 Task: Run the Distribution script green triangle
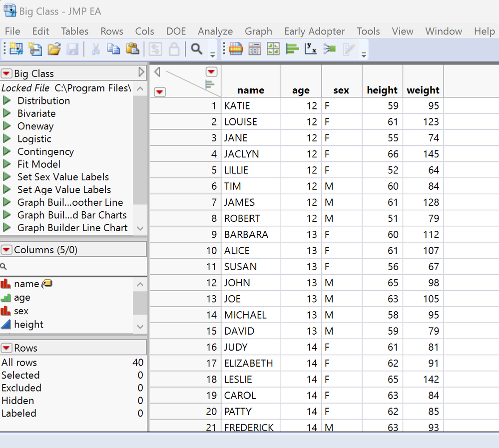tap(6, 100)
